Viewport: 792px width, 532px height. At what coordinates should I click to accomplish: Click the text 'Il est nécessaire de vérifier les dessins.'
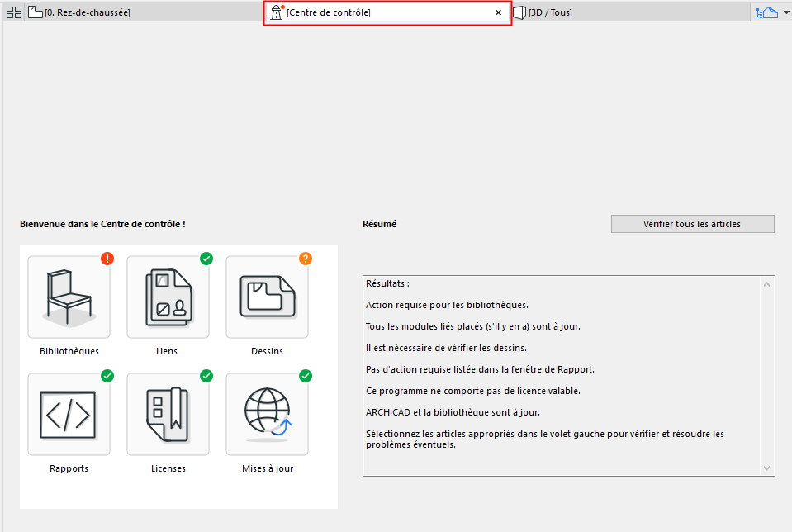point(446,348)
